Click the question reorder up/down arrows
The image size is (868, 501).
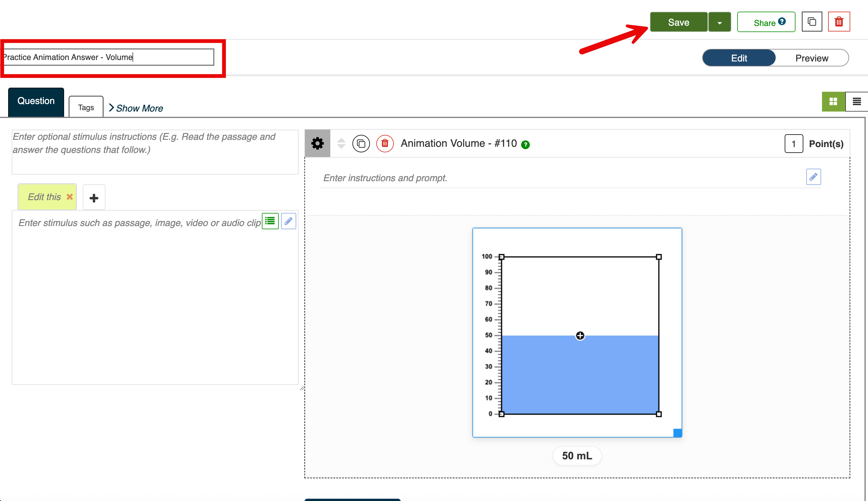pyautogui.click(x=341, y=143)
